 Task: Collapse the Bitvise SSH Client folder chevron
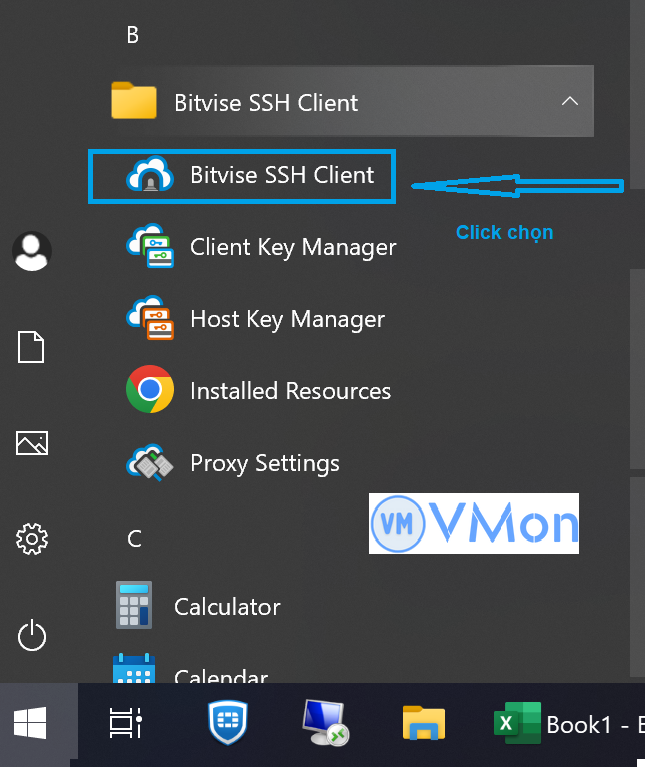tap(569, 102)
